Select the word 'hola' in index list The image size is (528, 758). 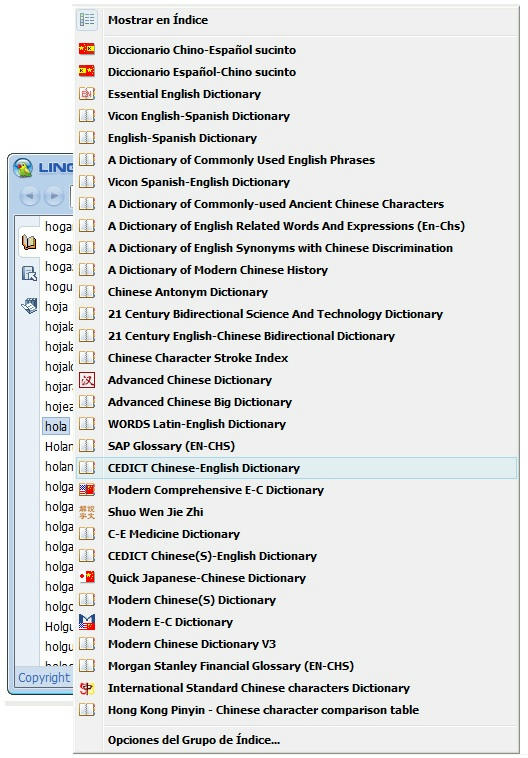point(56,426)
